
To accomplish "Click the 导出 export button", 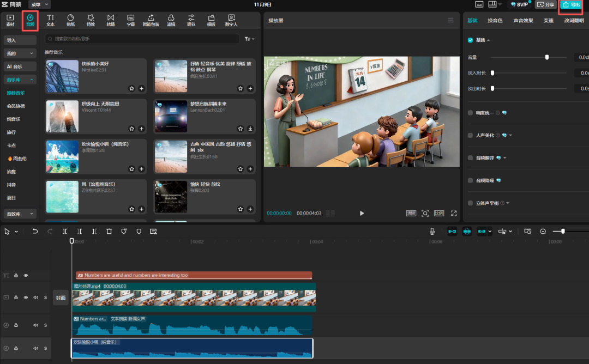I will [x=572, y=5].
